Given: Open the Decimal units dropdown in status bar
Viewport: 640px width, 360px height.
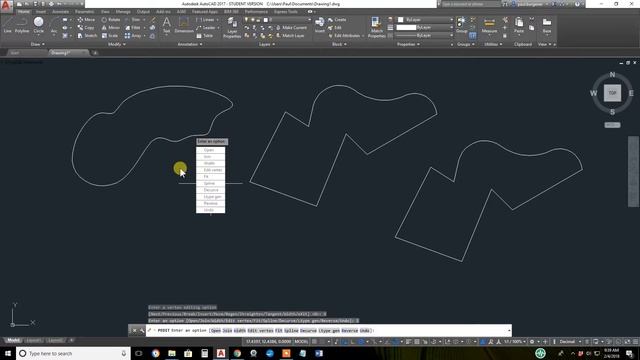Looking at the screenshot, I should tap(570, 342).
